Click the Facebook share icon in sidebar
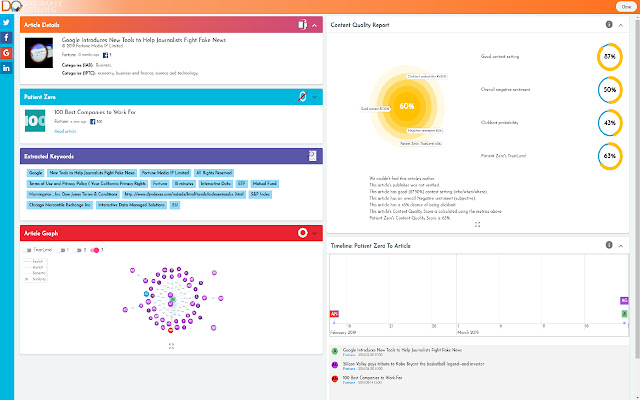 (x=7, y=36)
